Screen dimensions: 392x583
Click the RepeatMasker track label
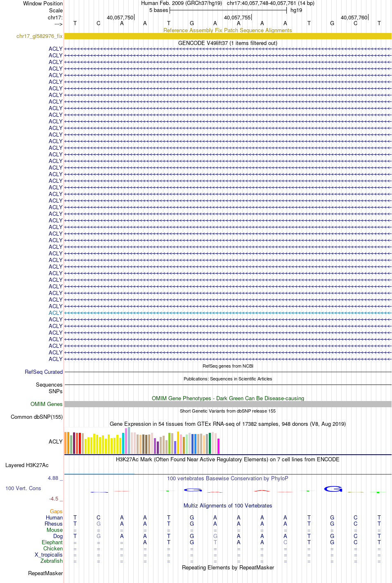(x=45, y=573)
